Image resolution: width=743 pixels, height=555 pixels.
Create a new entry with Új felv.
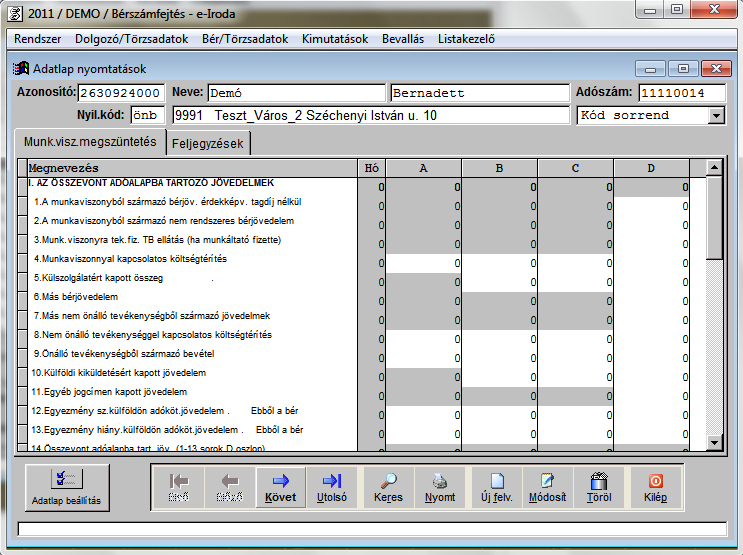point(496,487)
